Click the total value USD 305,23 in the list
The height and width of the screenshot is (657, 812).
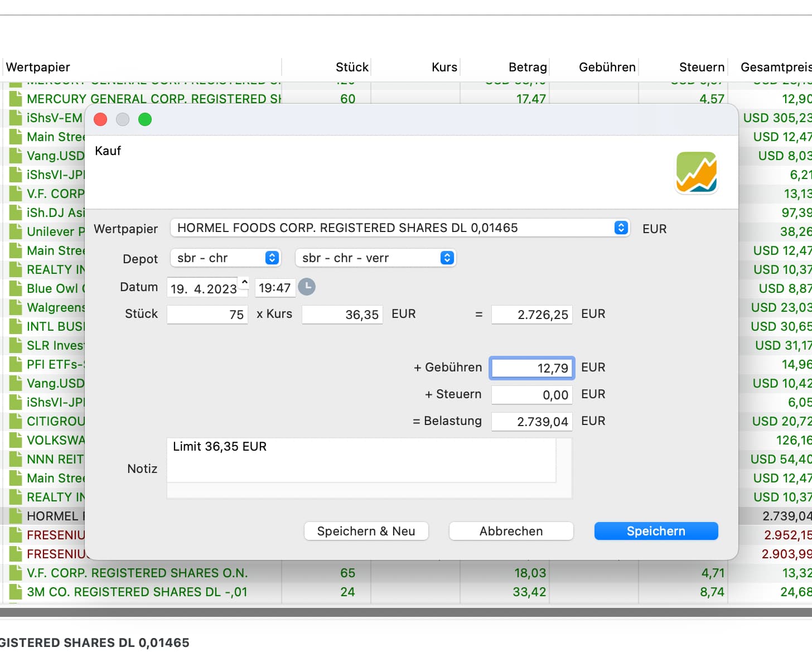(x=777, y=118)
